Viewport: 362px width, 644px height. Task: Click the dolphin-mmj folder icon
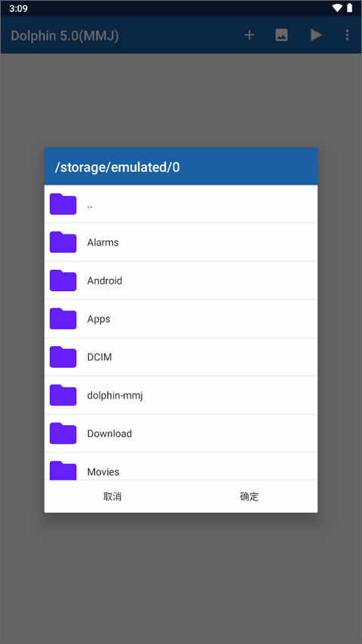click(63, 395)
